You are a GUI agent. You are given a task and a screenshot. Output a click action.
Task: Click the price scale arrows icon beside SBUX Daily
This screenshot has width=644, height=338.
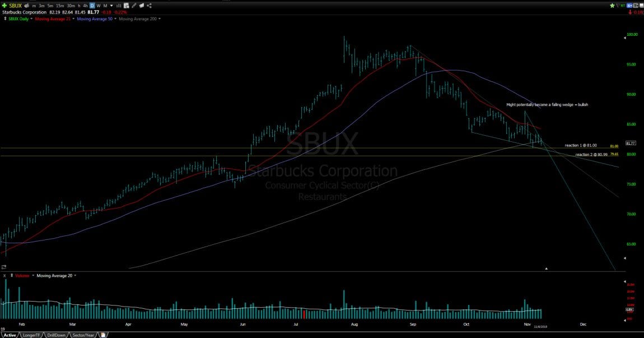tap(5, 19)
